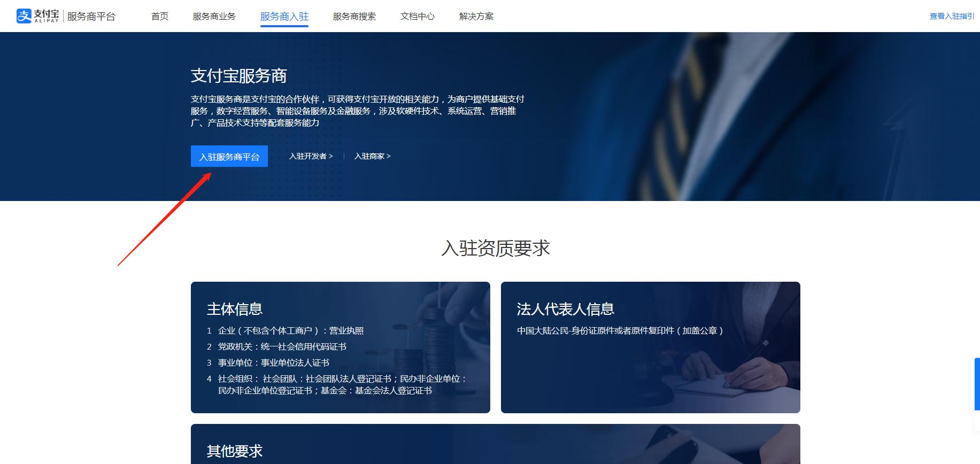Click the 主体信息 card heading
The width and height of the screenshot is (980, 464).
(x=235, y=309)
